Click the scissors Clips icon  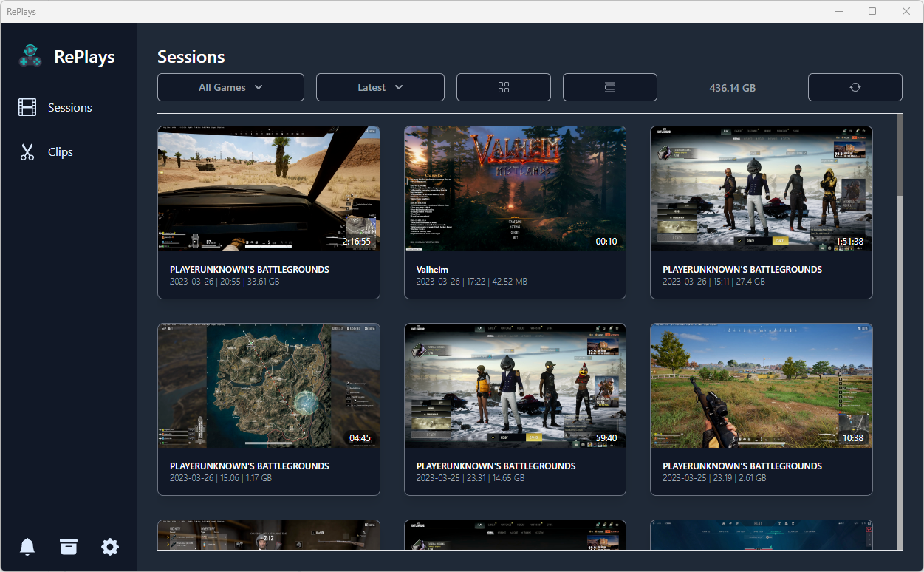coord(27,152)
